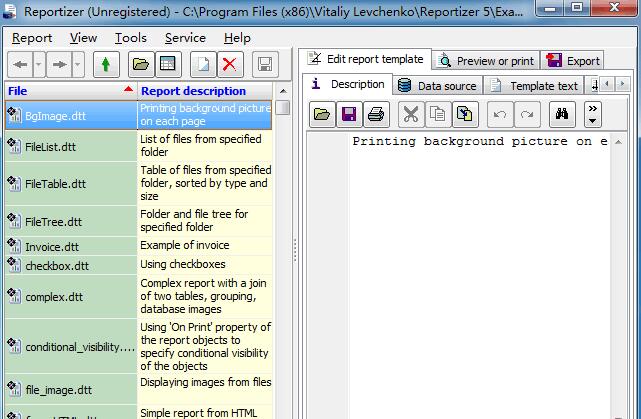Viewport: 641px width, 419px height.
Task: Create a new report with the blank page icon
Action: (203, 64)
